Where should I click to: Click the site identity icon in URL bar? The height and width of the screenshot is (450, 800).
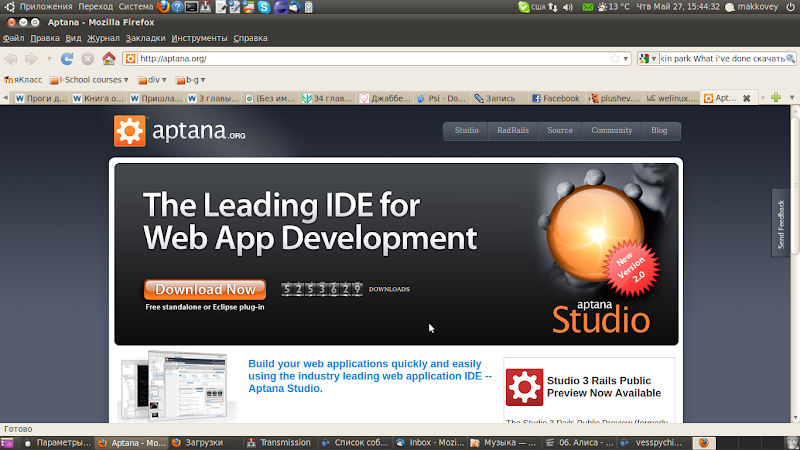click(131, 59)
